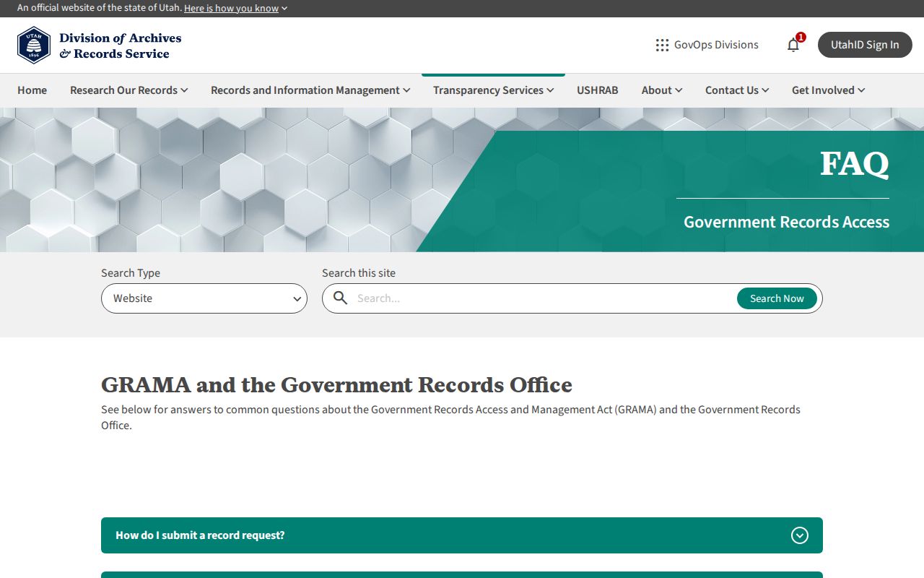Expand the Research Our Records menu
This screenshot has height=578, width=924.
click(129, 90)
